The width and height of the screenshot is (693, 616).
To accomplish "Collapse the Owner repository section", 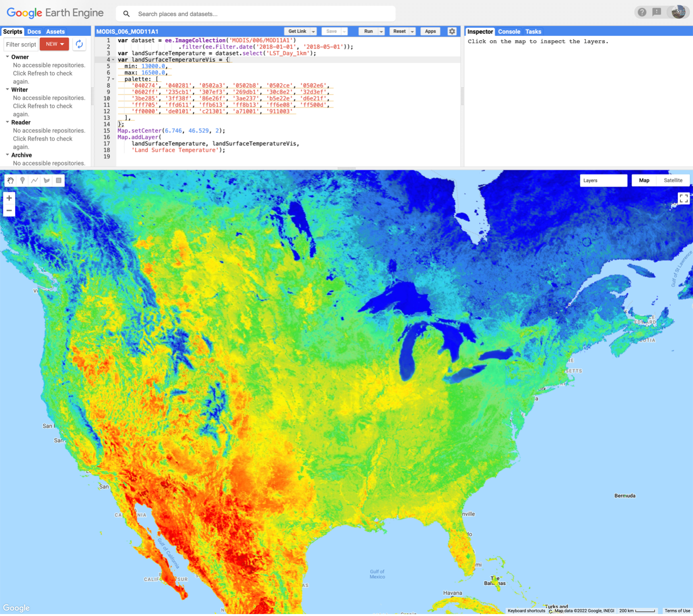I will point(7,57).
